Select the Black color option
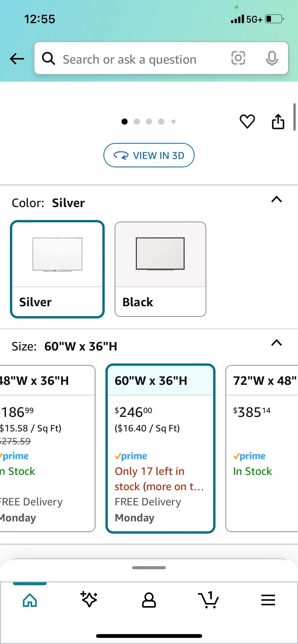Viewport: 298px width, 644px height. 160,269
